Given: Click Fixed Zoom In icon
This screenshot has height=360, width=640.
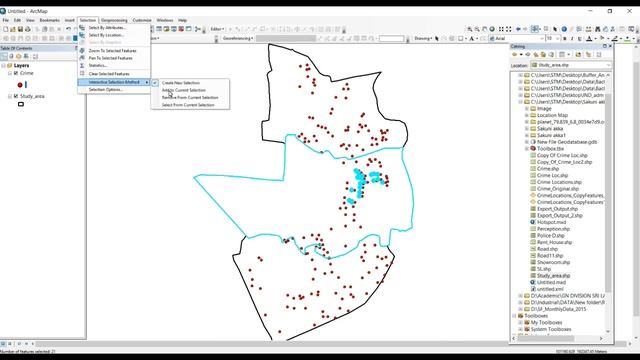Looking at the screenshot, I should tap(501, 29).
